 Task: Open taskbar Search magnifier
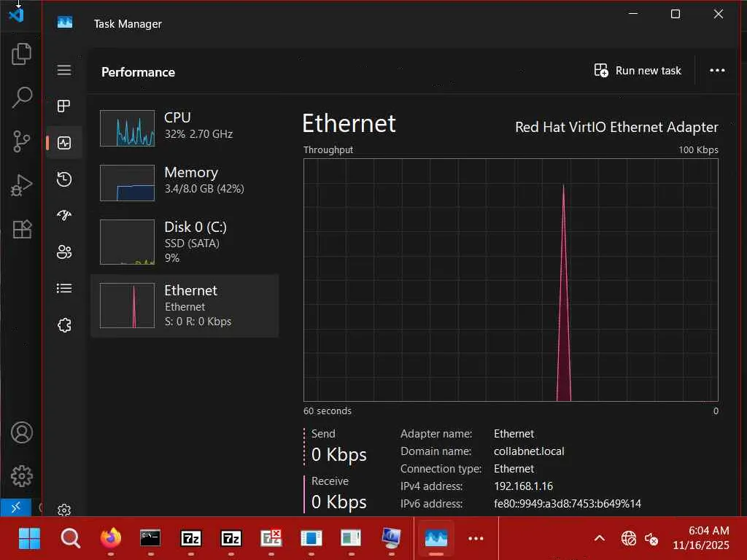click(x=71, y=539)
